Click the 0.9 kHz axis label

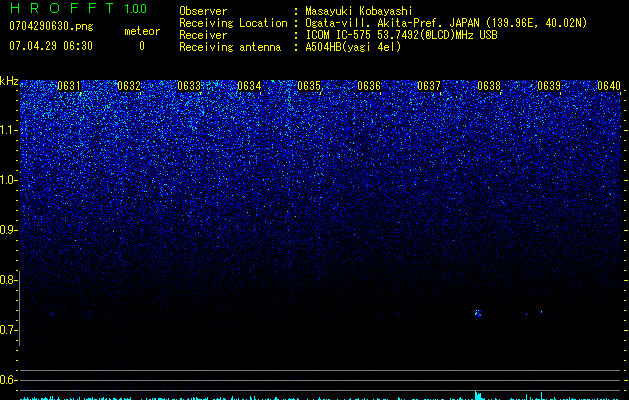tap(9, 230)
